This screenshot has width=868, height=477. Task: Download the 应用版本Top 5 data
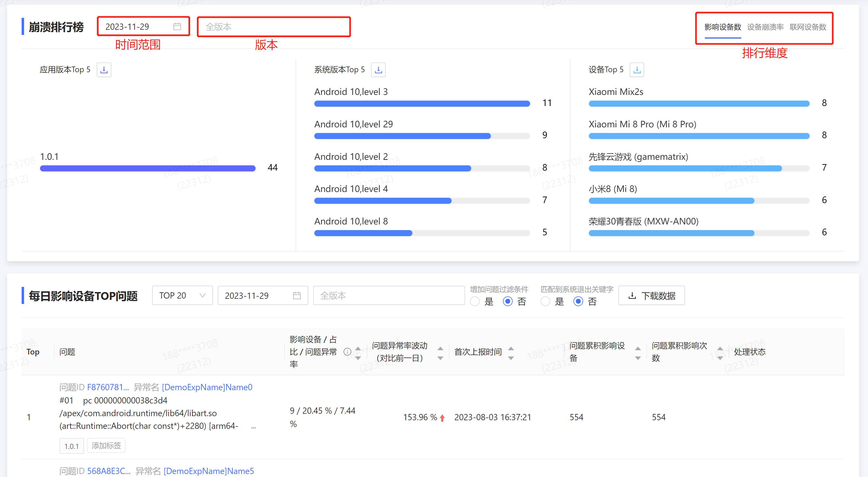pos(104,70)
